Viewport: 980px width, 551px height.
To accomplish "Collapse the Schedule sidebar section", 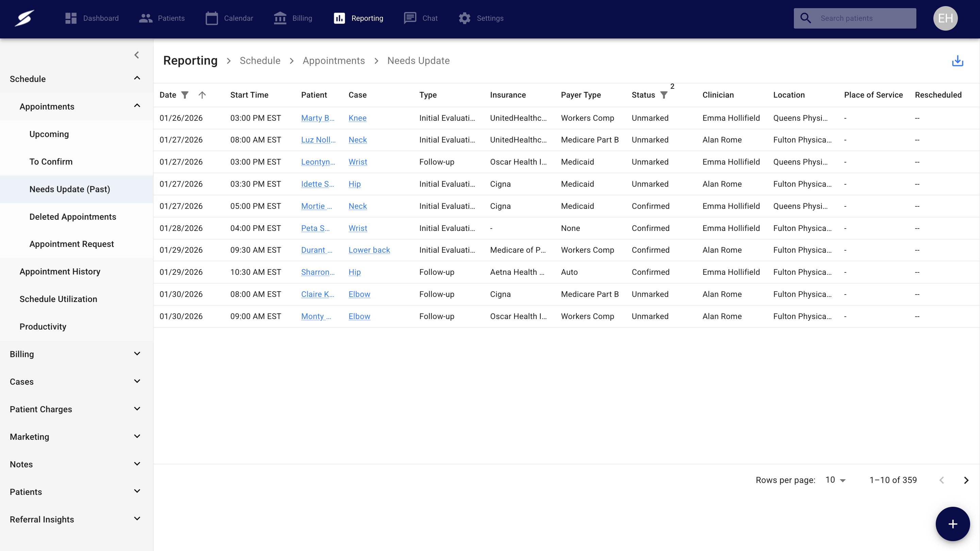I will click(x=137, y=79).
